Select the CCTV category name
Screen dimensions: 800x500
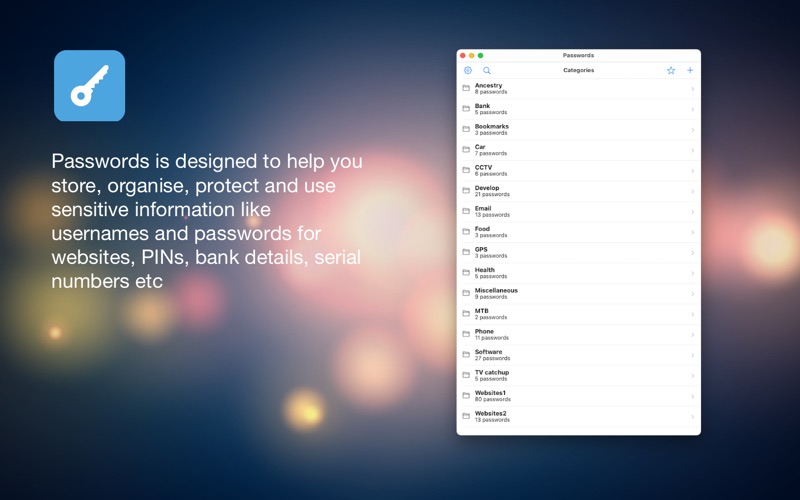[x=483, y=167]
